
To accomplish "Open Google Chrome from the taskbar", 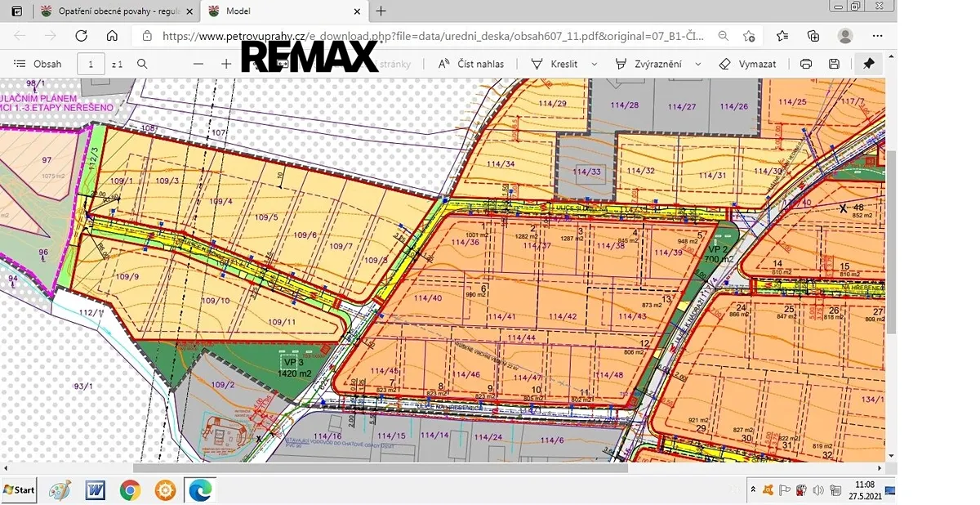I will click(130, 490).
